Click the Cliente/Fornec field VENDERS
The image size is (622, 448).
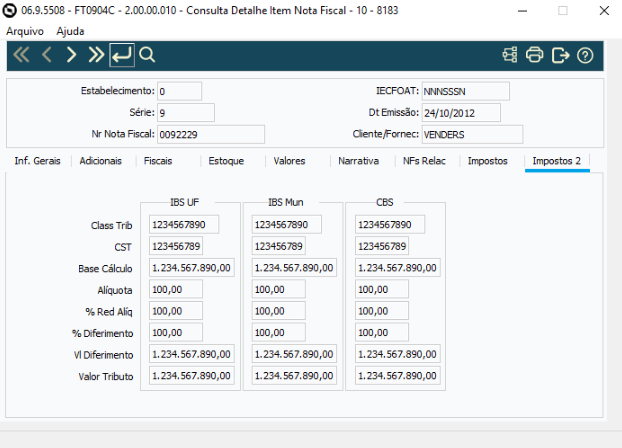[472, 135]
